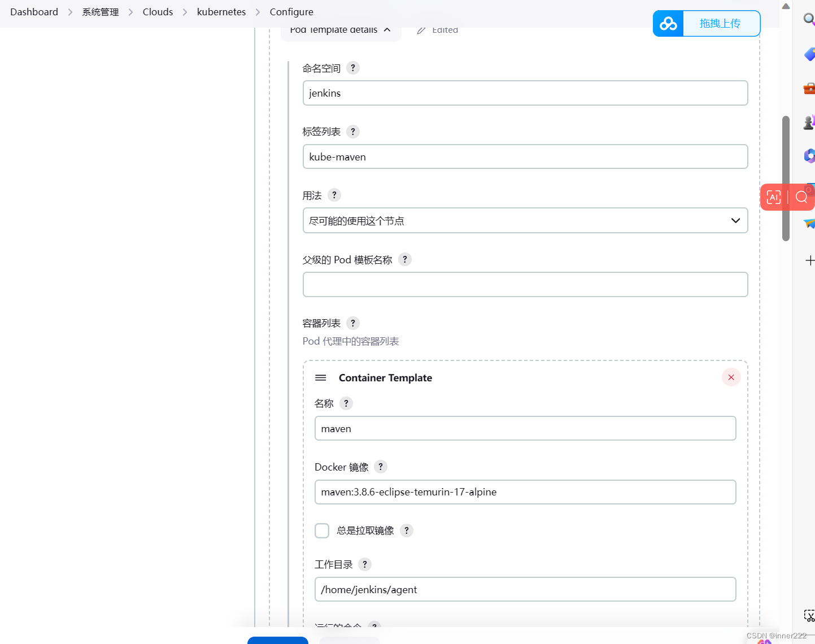Screen dimensions: 815x644
Task: Go to kubernetes breadcrumb
Action: (x=221, y=12)
